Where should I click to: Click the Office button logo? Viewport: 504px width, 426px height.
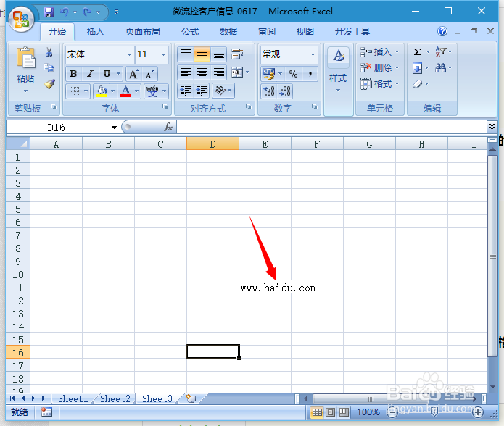(x=22, y=19)
